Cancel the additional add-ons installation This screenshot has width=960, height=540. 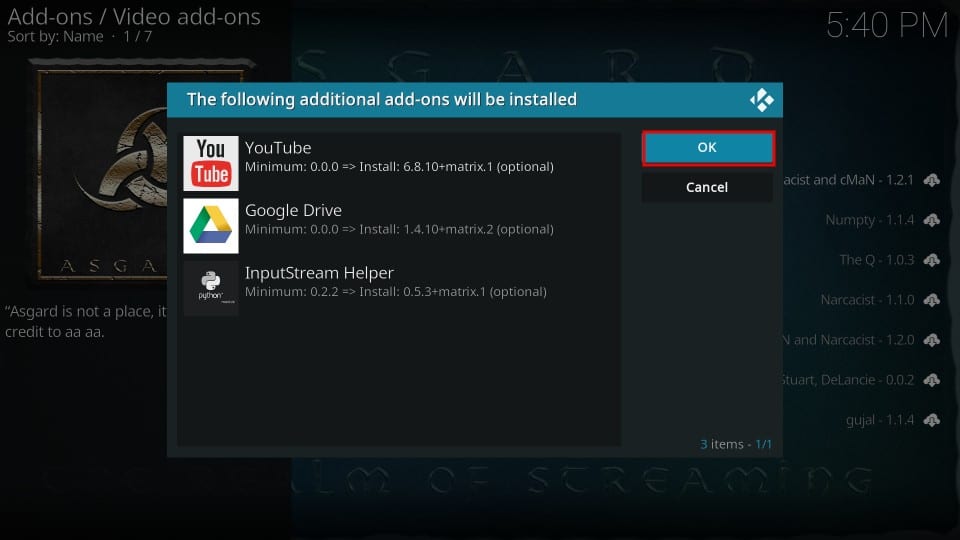pos(707,187)
